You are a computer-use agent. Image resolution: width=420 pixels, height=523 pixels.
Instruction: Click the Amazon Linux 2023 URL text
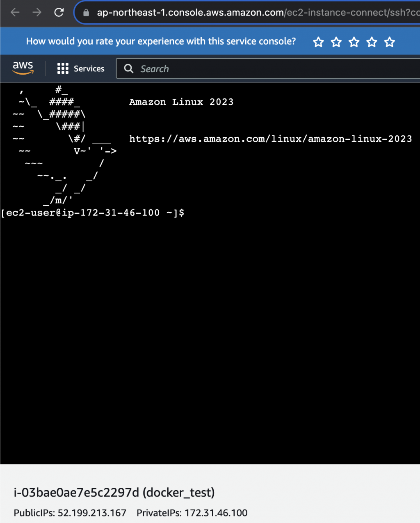pyautogui.click(x=271, y=139)
